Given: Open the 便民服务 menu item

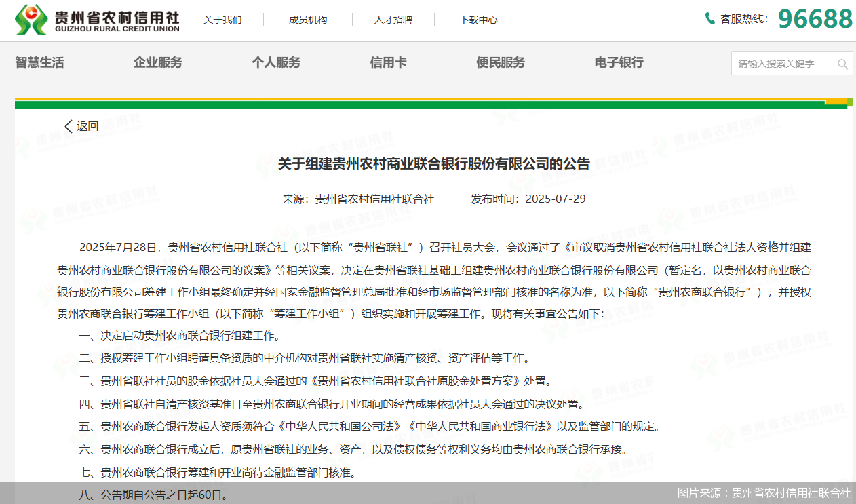Looking at the screenshot, I should pos(501,62).
